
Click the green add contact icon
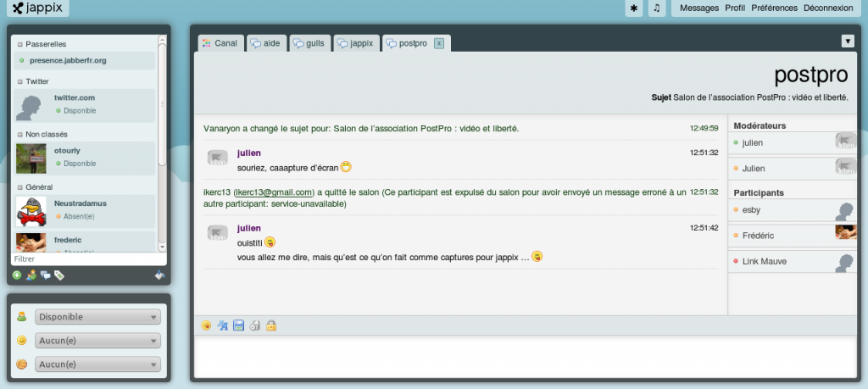click(x=17, y=275)
